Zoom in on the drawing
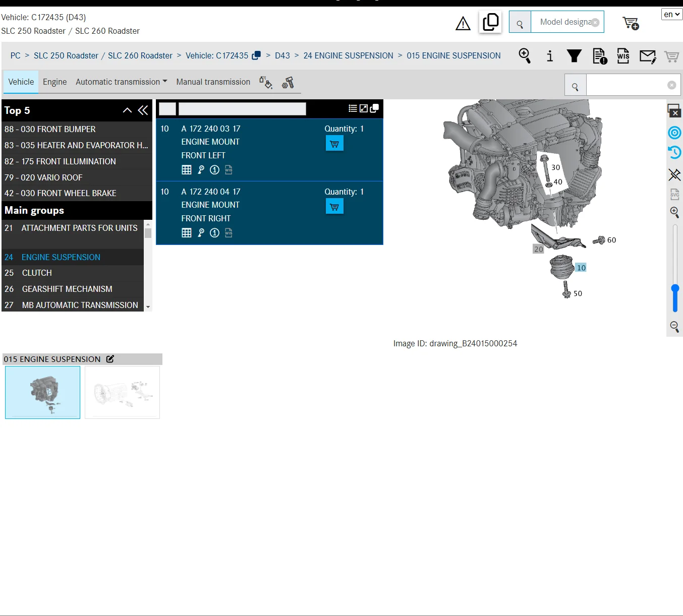This screenshot has width=683, height=616. click(x=674, y=212)
